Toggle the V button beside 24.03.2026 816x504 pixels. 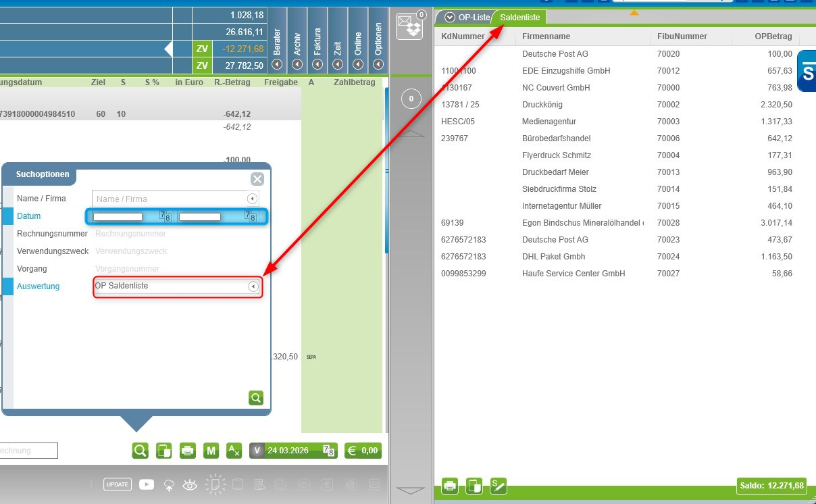coord(257,451)
